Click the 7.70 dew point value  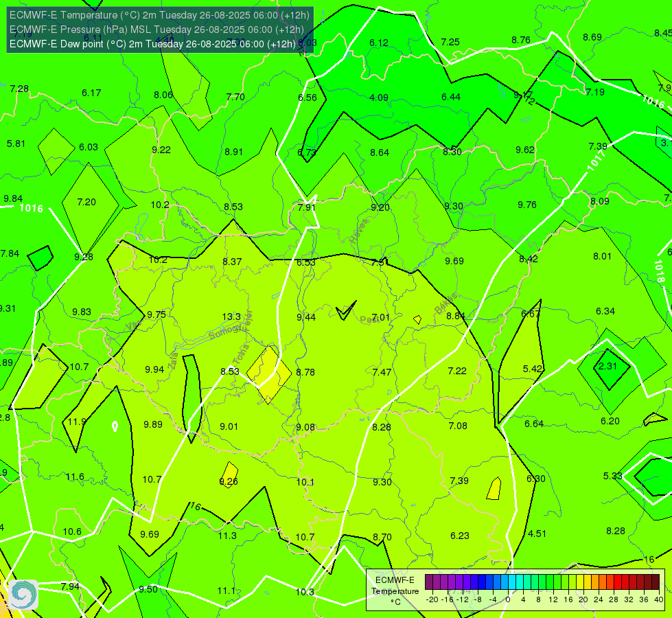(x=235, y=97)
